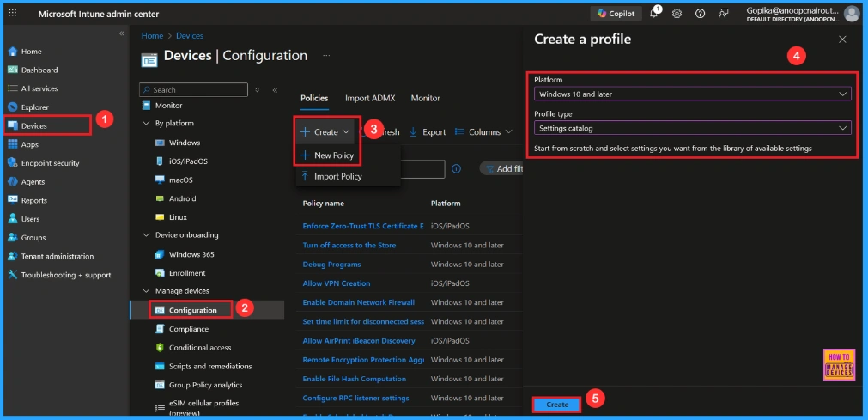Collapse the Device onboarding section

pyautogui.click(x=146, y=235)
